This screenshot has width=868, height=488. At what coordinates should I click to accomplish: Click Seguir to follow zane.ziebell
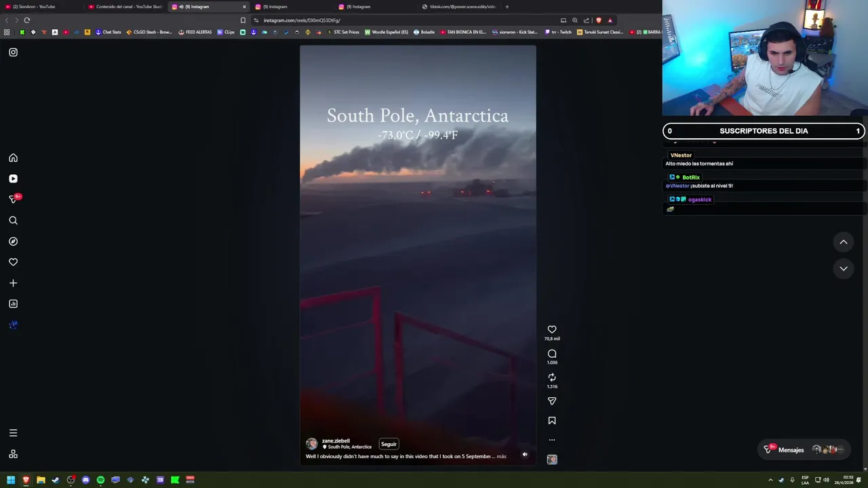pyautogui.click(x=389, y=444)
